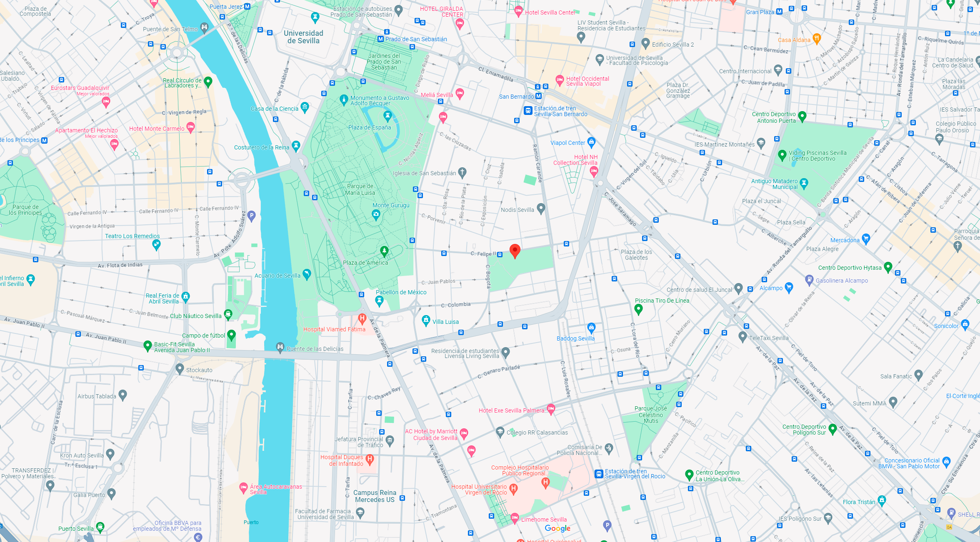Click the Acuario de Sevilla marker icon

pos(307,274)
